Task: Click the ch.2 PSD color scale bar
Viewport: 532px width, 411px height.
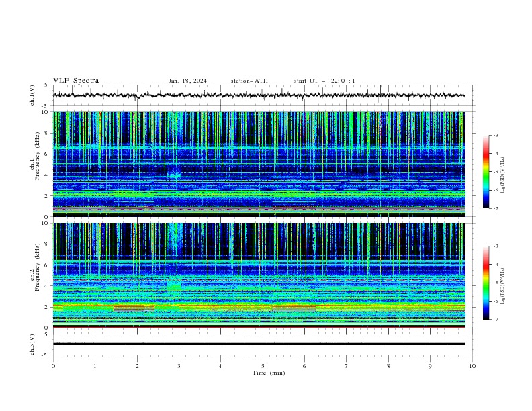Action: point(486,283)
